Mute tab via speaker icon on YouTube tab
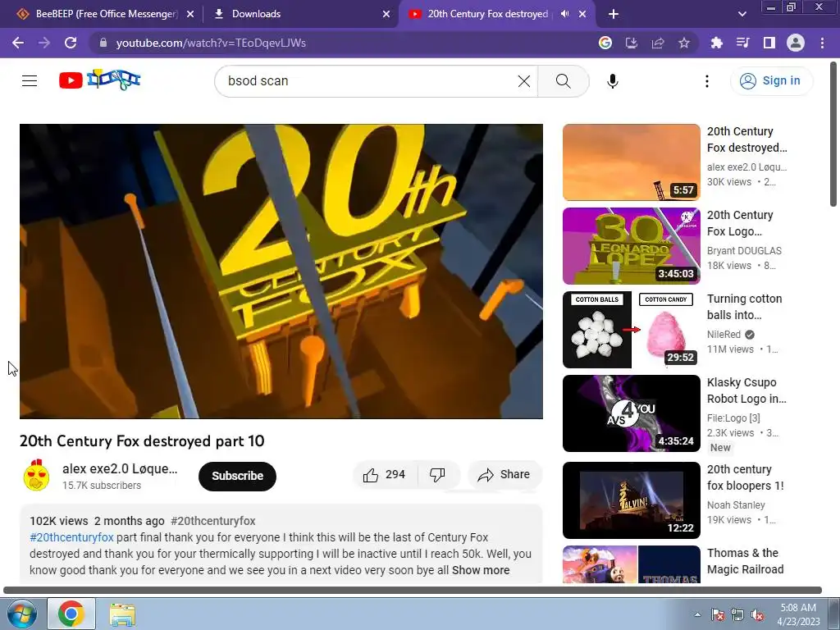The height and width of the screenshot is (630, 840). 564,14
